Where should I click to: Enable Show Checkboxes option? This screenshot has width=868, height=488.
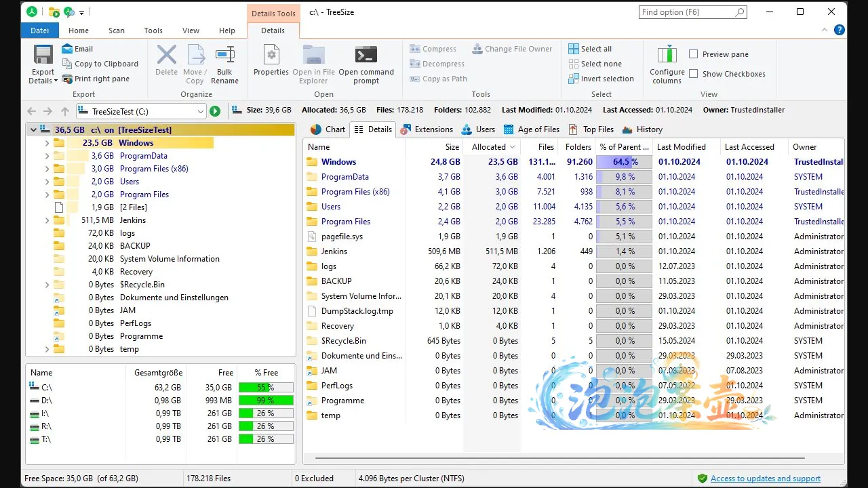(x=694, y=74)
